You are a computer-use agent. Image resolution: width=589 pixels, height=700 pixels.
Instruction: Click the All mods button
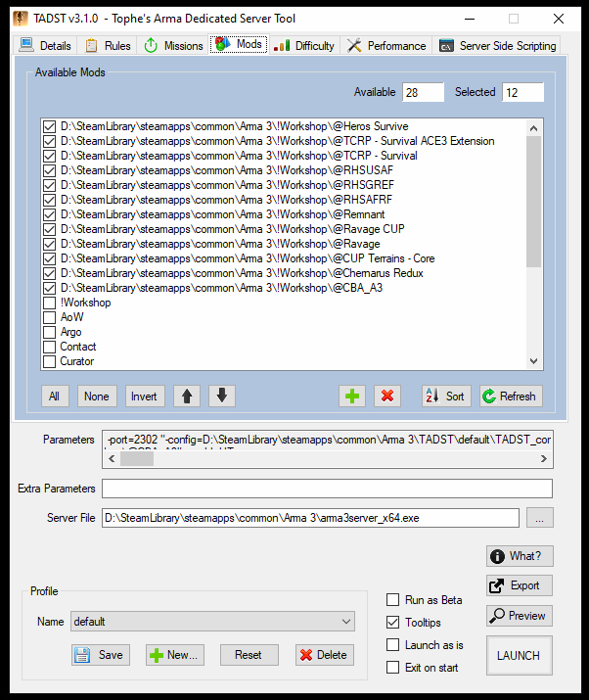click(x=55, y=396)
